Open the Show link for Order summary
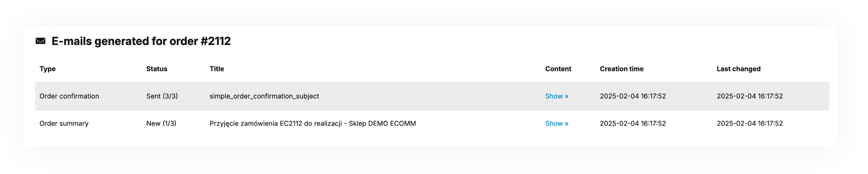Screen dimensions: 868x174 coord(557,124)
